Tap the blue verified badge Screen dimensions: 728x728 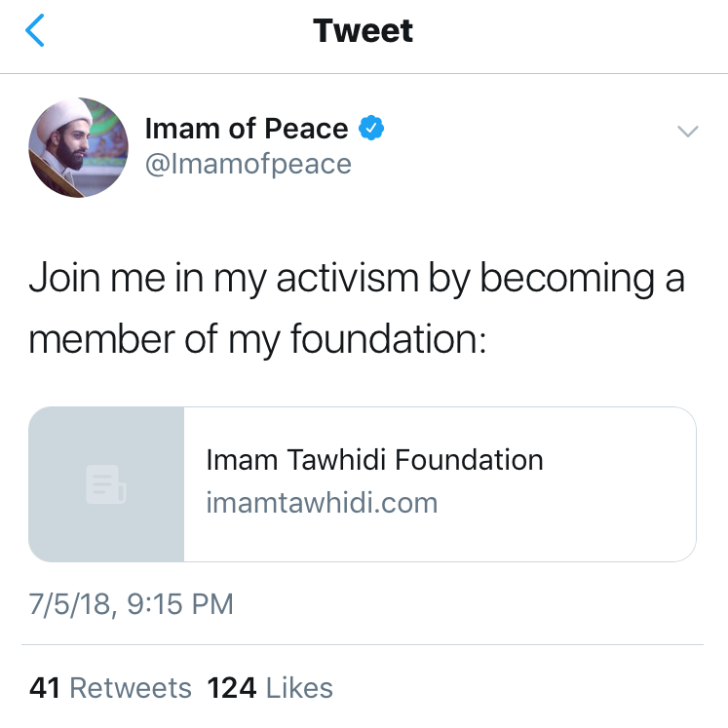371,128
